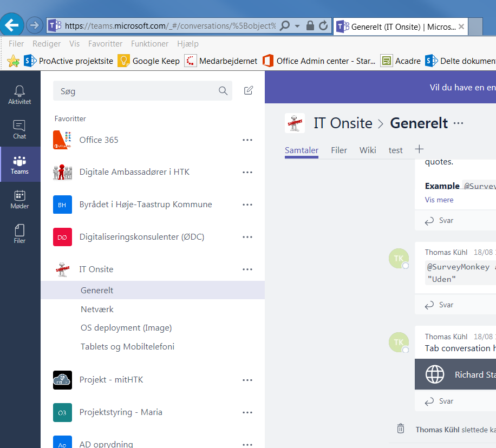Viewport: 496px width, 448px height.
Task: Click the address bar URL field
Action: pyautogui.click(x=170, y=25)
